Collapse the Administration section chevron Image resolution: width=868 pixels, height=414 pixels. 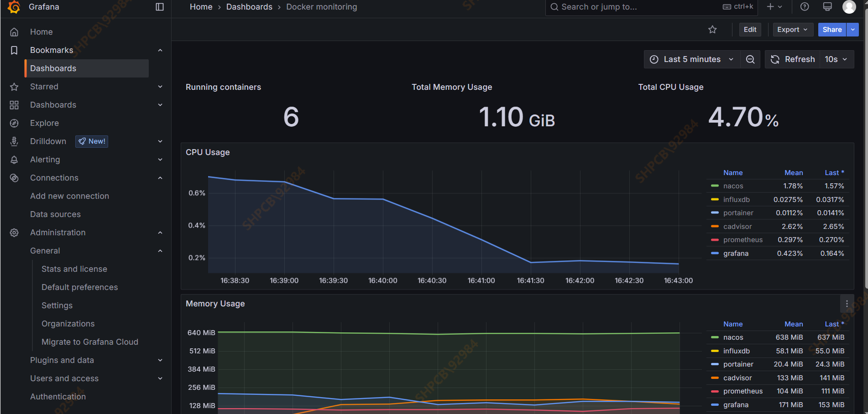coord(160,233)
